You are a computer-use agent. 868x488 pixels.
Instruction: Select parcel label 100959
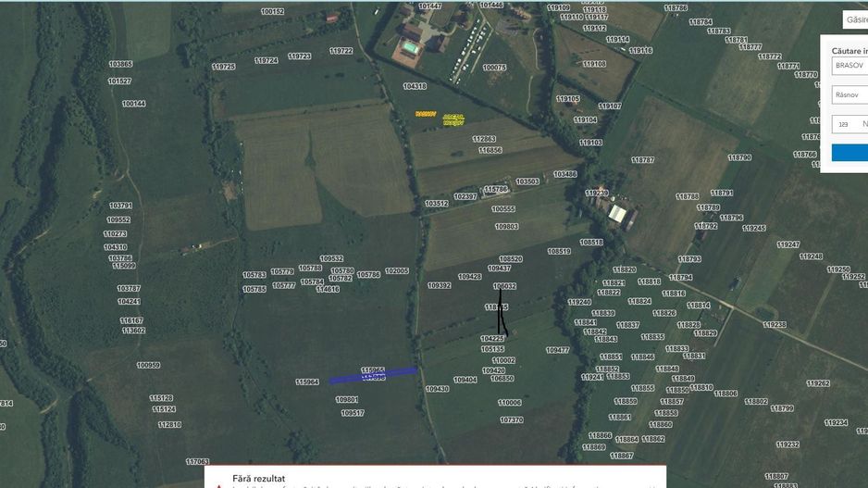tap(148, 365)
